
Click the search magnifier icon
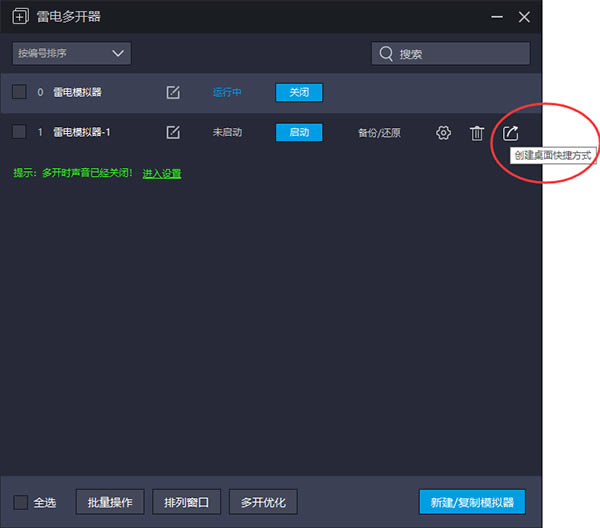(386, 54)
